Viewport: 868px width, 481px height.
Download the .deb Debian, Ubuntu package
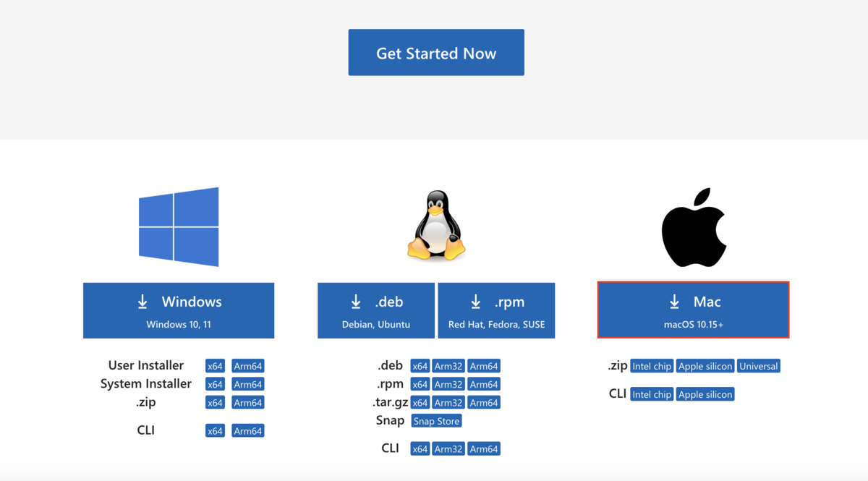tap(376, 310)
